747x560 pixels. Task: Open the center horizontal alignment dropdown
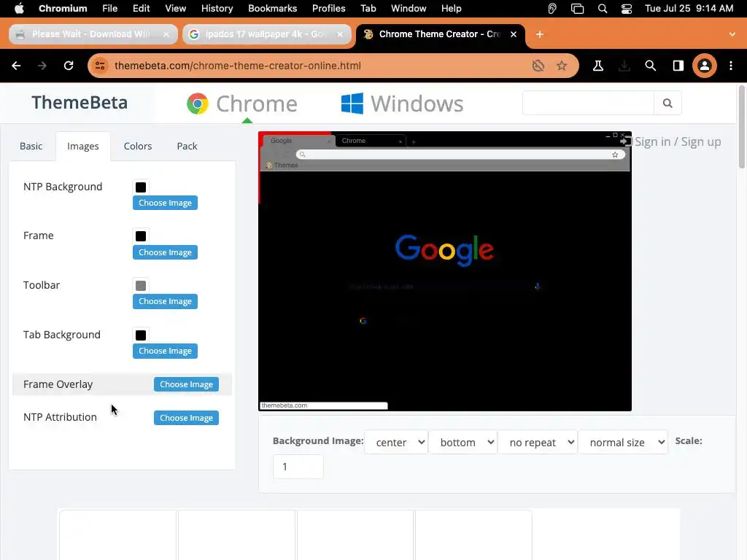tap(396, 443)
